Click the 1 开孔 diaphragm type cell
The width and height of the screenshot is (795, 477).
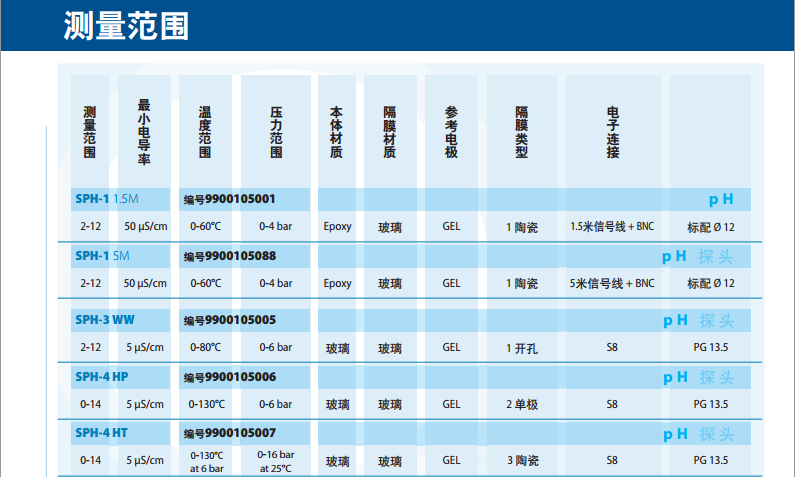[x=522, y=348]
